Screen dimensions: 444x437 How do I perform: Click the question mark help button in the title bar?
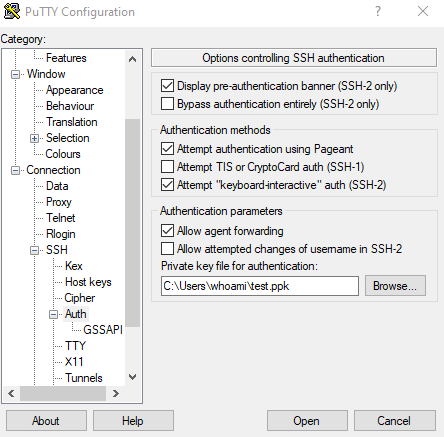[377, 12]
